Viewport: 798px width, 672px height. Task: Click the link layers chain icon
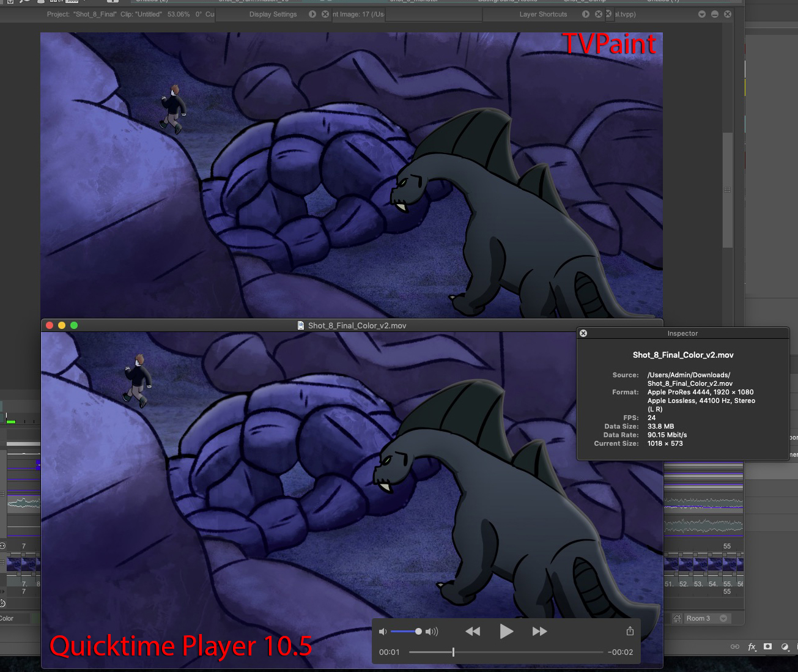(x=735, y=646)
